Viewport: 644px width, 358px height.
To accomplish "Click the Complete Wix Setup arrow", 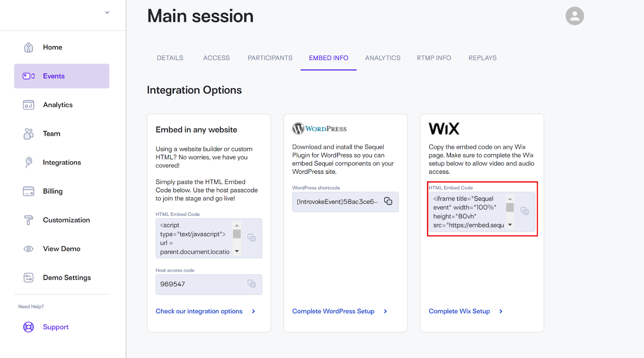I will [501, 311].
